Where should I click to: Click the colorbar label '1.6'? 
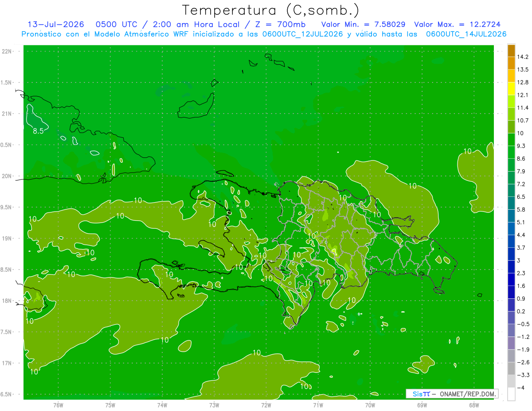[522, 286]
